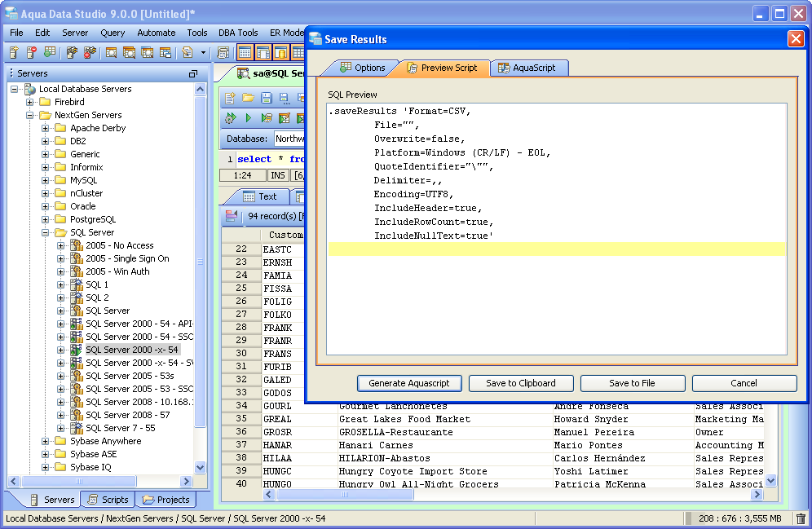Expand the Firebird folder node
The height and width of the screenshot is (529, 812).
point(30,102)
